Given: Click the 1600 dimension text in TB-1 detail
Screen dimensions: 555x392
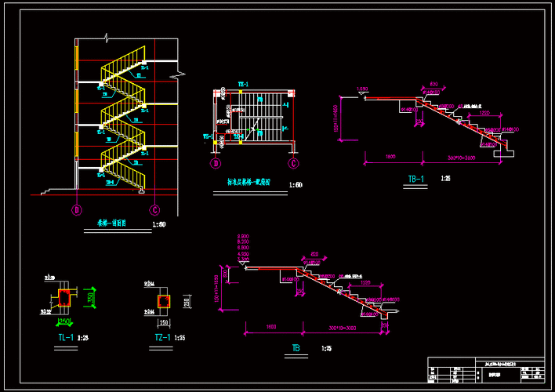Looking at the screenshot, I should click(390, 158).
